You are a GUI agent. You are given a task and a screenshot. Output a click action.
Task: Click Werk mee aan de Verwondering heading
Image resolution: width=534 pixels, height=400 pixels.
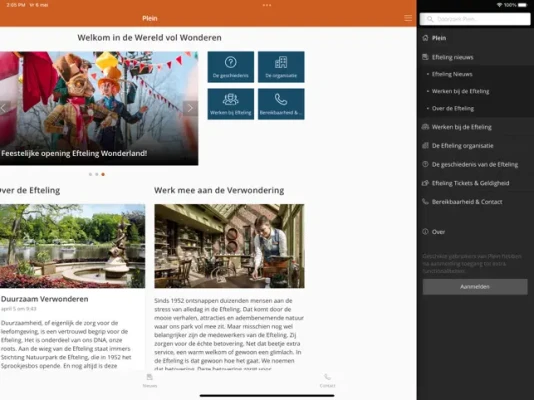tap(219, 190)
